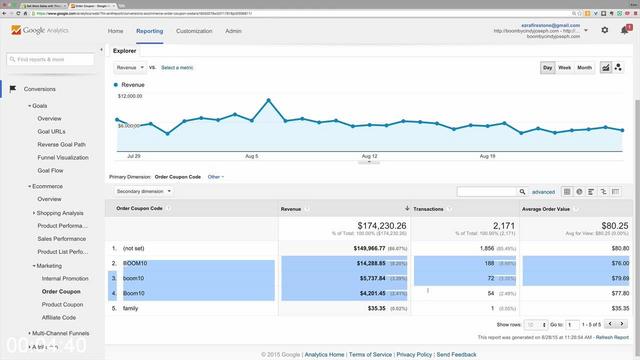Viewport: 640px width, 360px height.
Task: Open Order Coupon report in sidebar
Action: click(x=61, y=291)
